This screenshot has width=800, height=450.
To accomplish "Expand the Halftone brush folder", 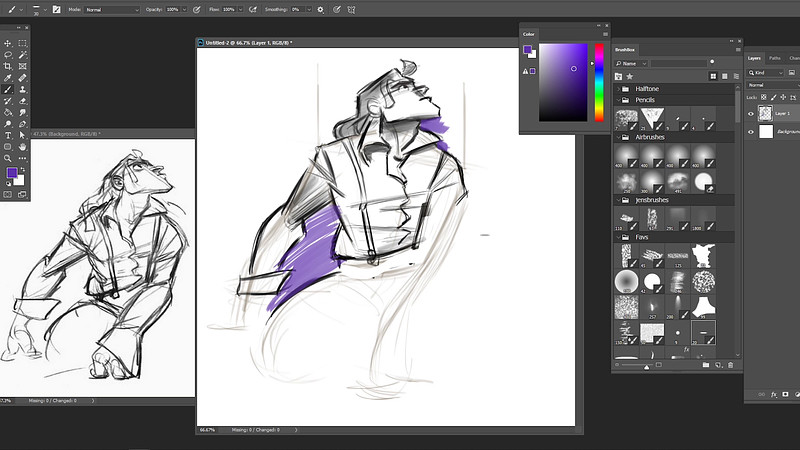I will [x=619, y=89].
